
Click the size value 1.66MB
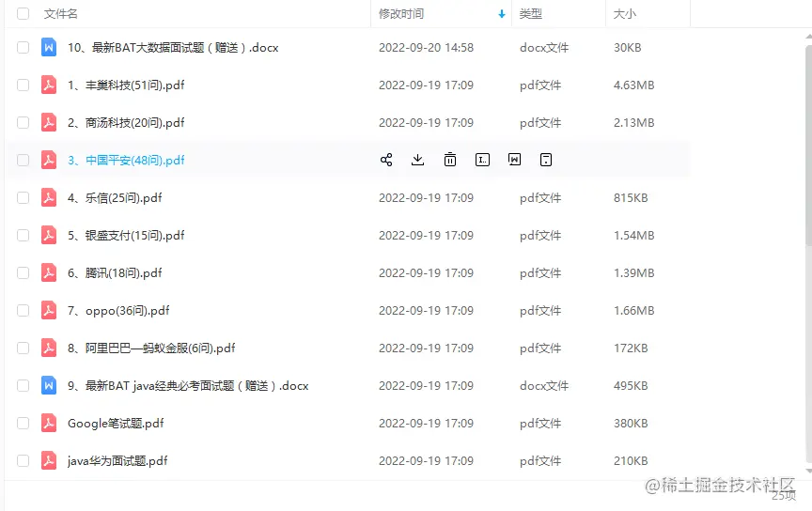[x=633, y=311]
